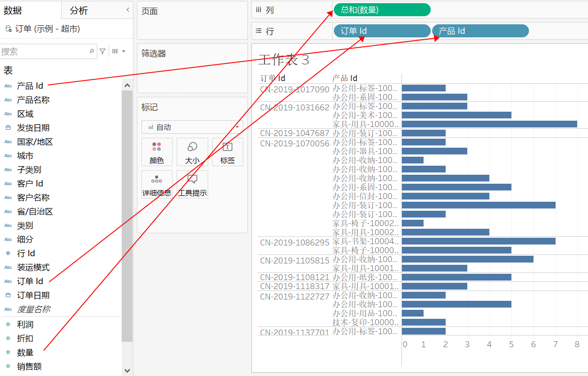588x376 pixels.
Task: Open the 标签 label icon in 标记
Action: point(228,147)
